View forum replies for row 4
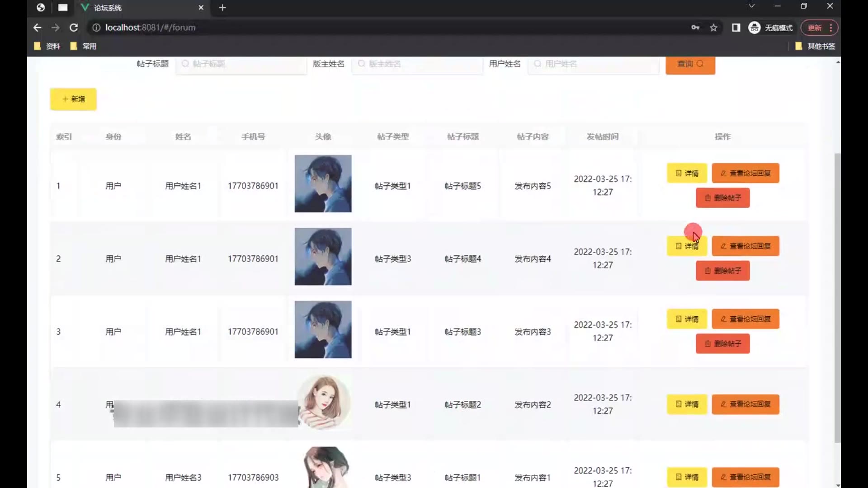Viewport: 868px width, 488px height. pos(745,404)
